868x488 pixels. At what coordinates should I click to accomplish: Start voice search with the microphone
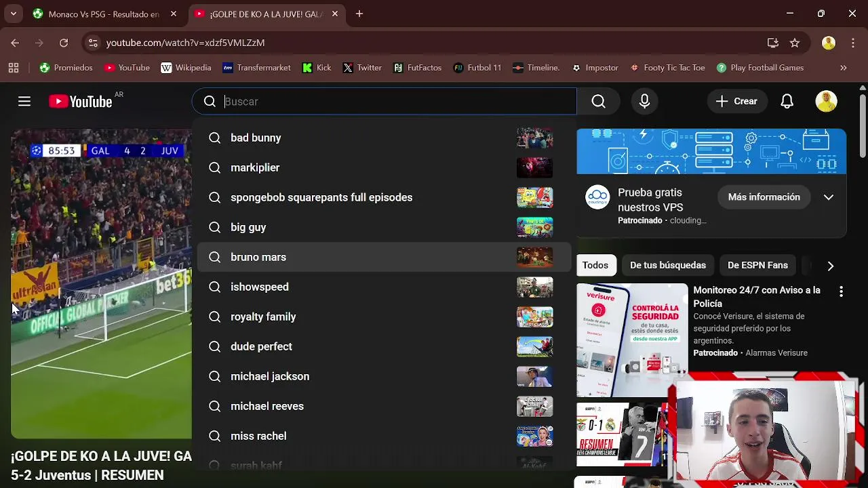(644, 102)
